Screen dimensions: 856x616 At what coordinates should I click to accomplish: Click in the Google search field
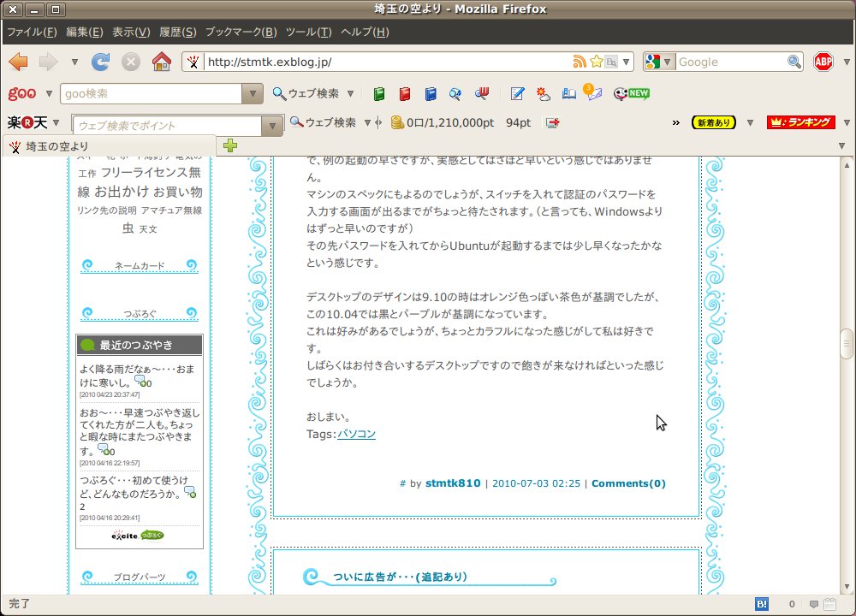(x=730, y=62)
